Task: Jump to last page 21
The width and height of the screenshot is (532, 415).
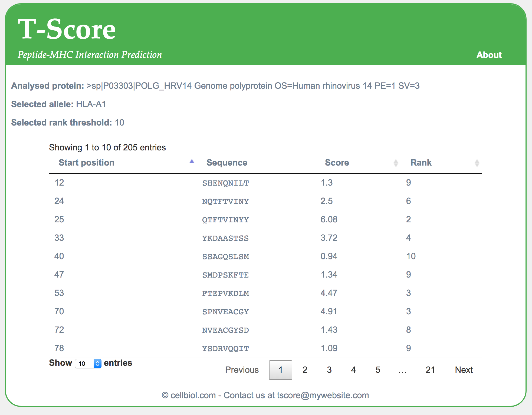Action: click(430, 370)
